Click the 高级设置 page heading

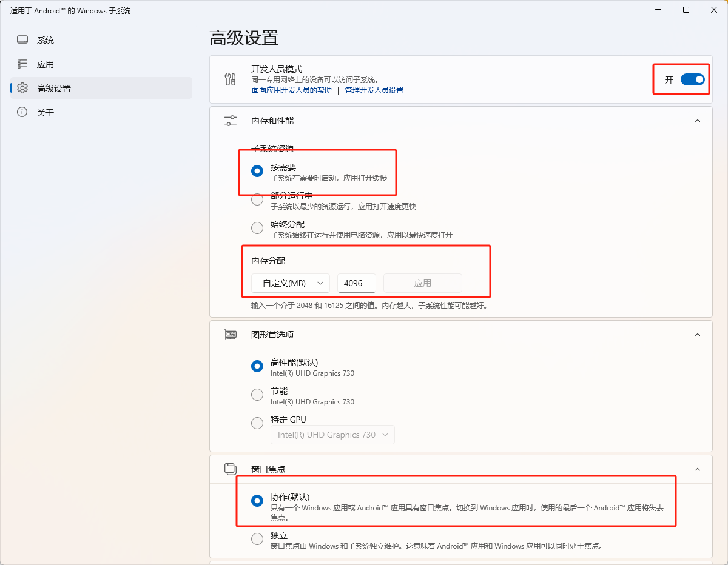click(244, 38)
